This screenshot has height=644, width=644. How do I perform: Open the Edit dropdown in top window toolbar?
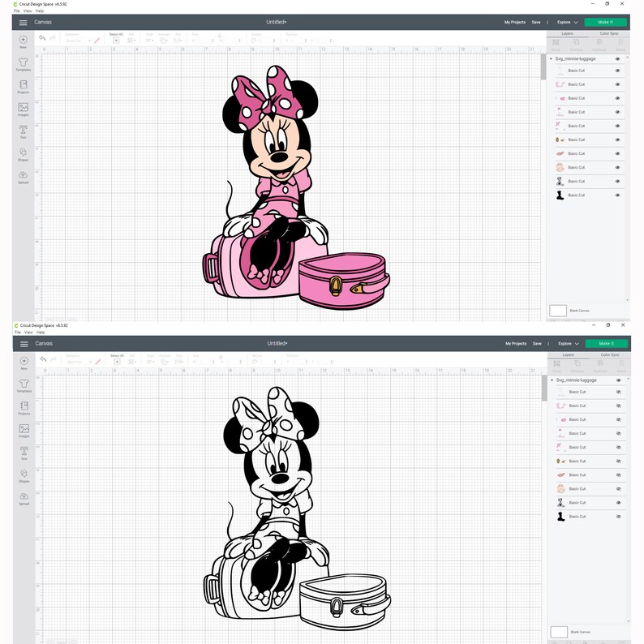tap(131, 41)
